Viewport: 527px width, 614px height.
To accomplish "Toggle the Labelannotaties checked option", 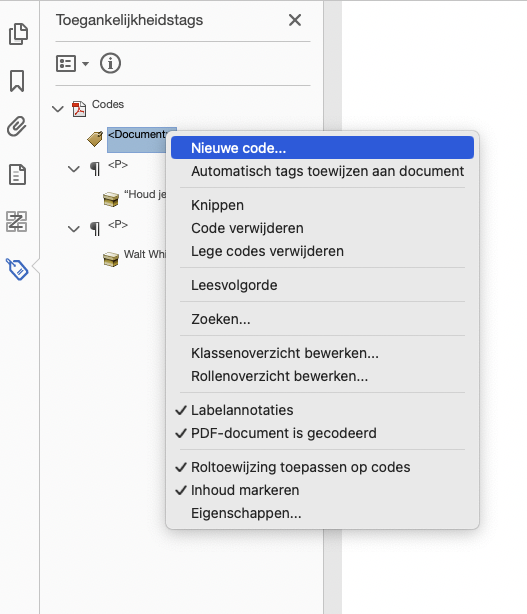I will click(242, 410).
